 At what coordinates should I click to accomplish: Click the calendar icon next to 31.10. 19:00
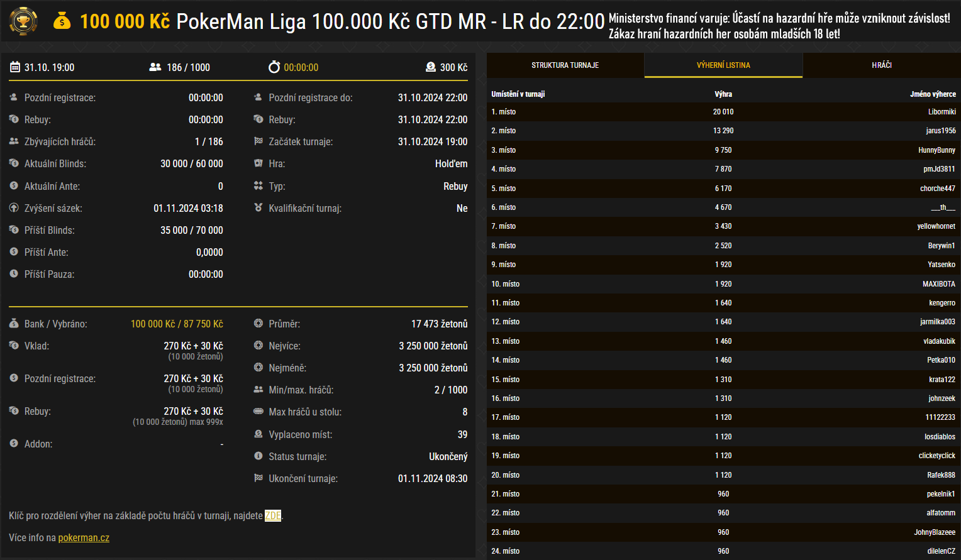coord(14,67)
